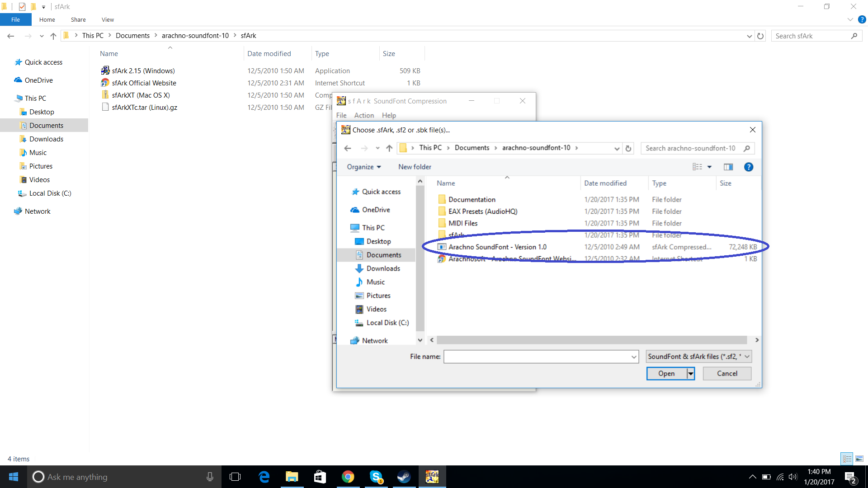Click Arachno SoundFont Version 1.0 file
The height and width of the screenshot is (488, 868).
(497, 247)
